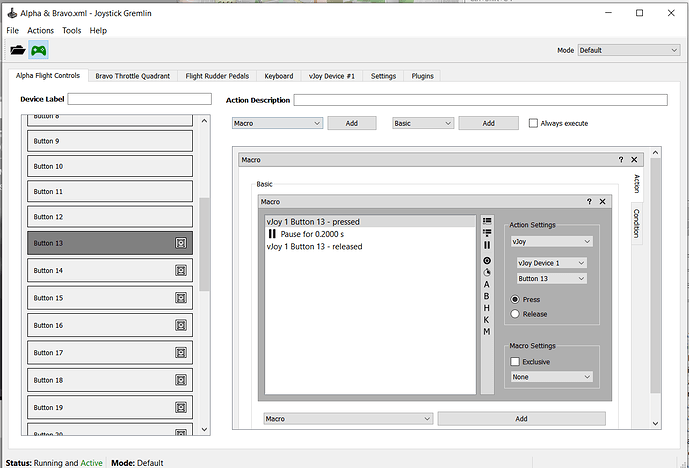This screenshot has width=689, height=468.
Task: Click the action icon on Button 15
Action: 181,298
